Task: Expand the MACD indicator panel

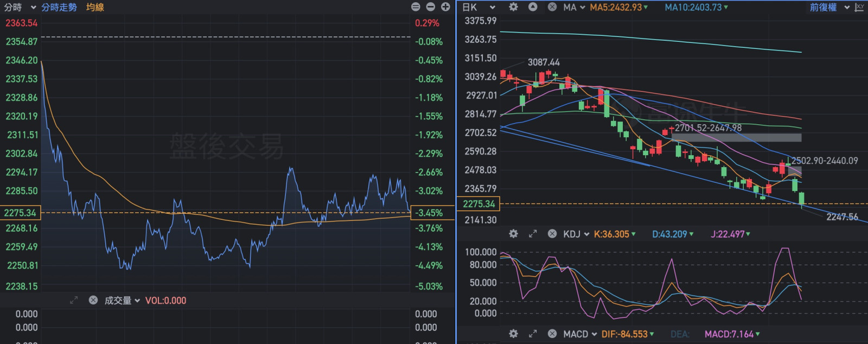Action: (533, 334)
